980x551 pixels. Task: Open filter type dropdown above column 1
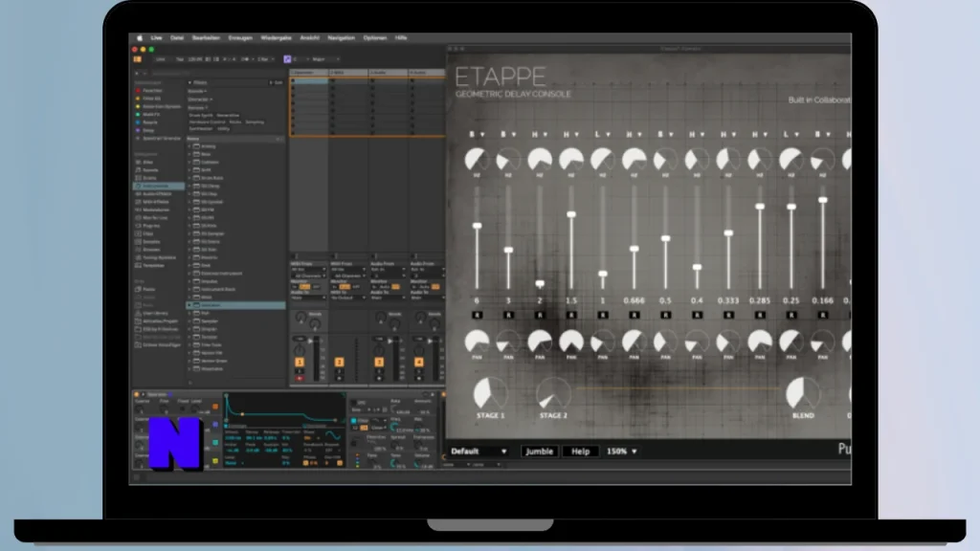[602, 134]
